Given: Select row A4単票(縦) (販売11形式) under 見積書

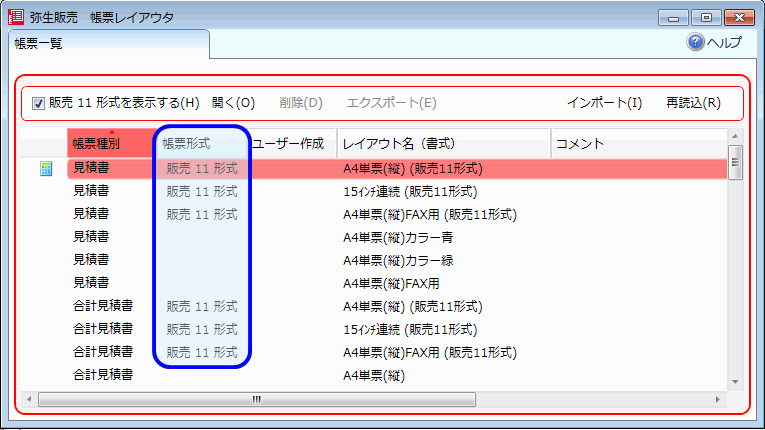Looking at the screenshot, I should point(397,169).
